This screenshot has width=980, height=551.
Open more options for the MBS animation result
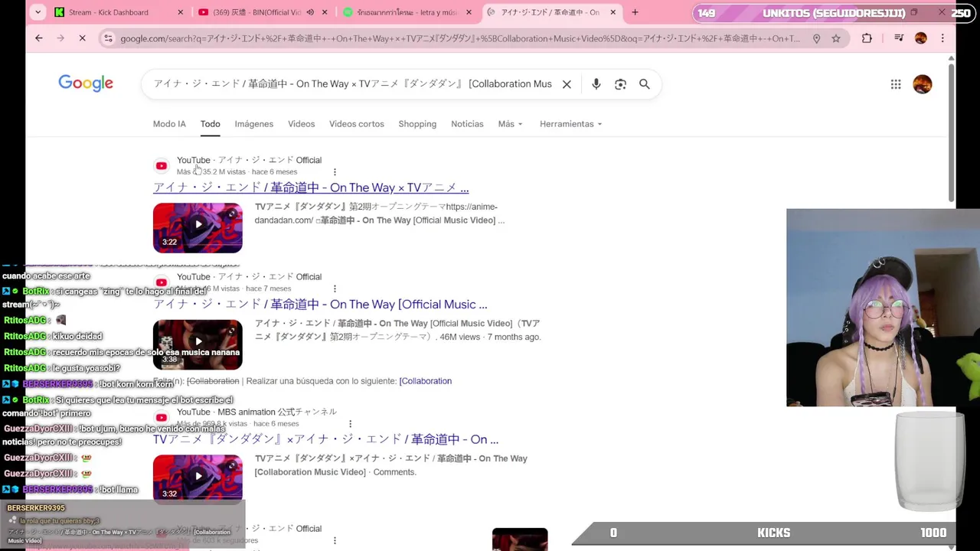350,423
